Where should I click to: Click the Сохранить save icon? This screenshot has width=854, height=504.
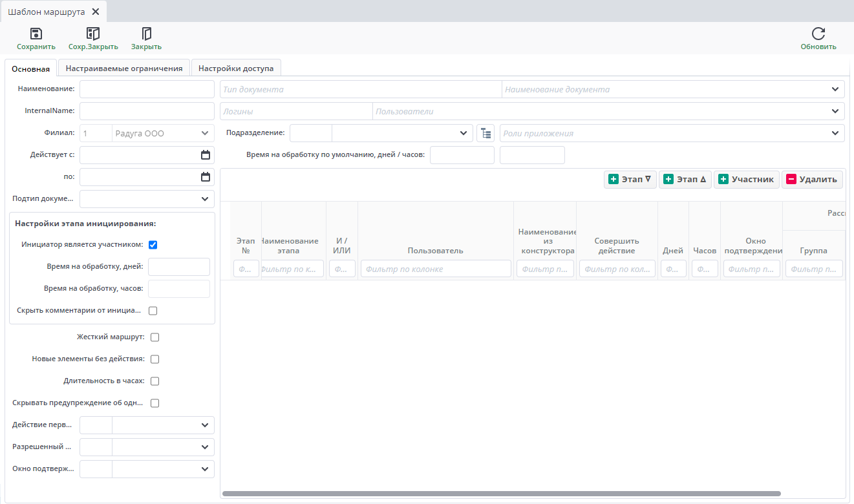pos(36,34)
